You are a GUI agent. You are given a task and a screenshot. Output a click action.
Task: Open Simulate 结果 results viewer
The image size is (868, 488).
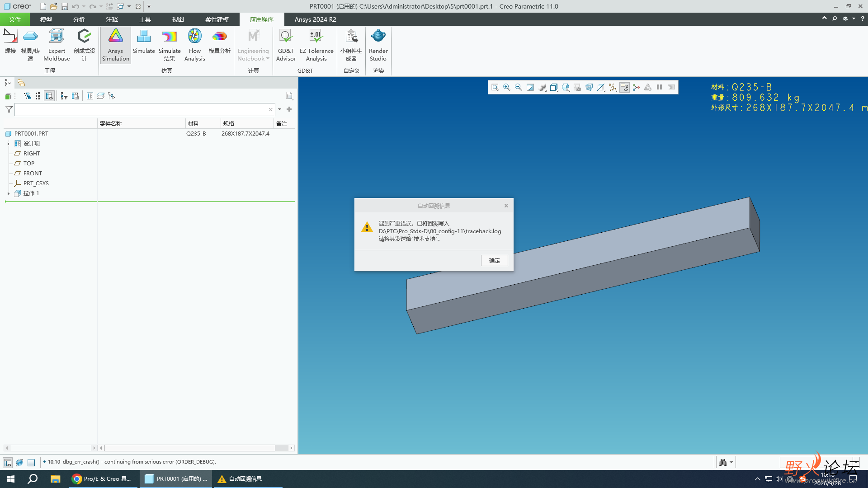(x=170, y=45)
